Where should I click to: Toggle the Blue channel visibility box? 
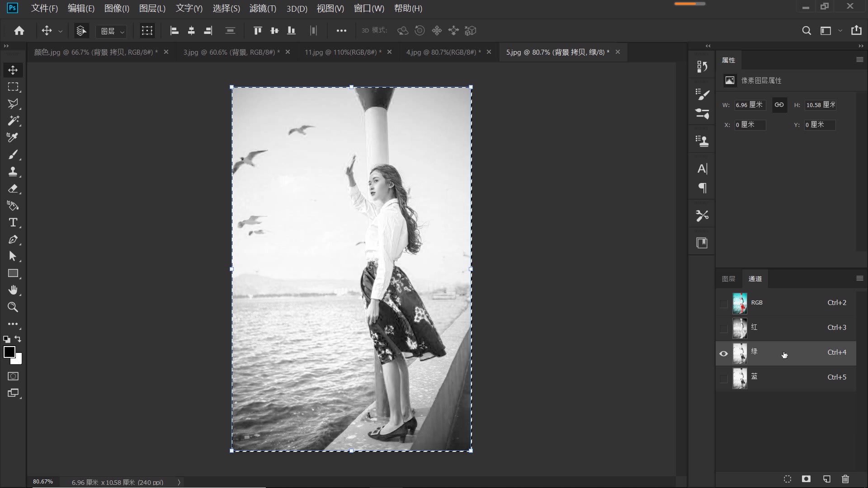[723, 379]
